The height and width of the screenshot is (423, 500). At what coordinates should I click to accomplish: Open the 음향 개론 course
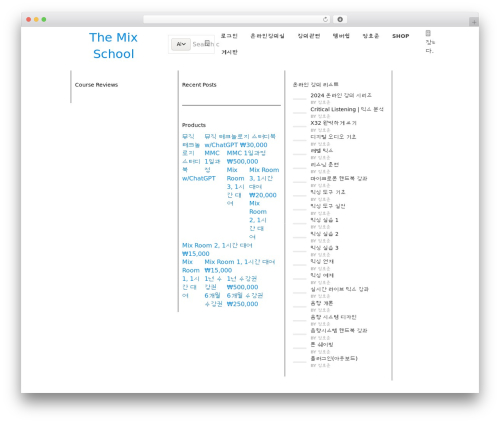[322, 303]
